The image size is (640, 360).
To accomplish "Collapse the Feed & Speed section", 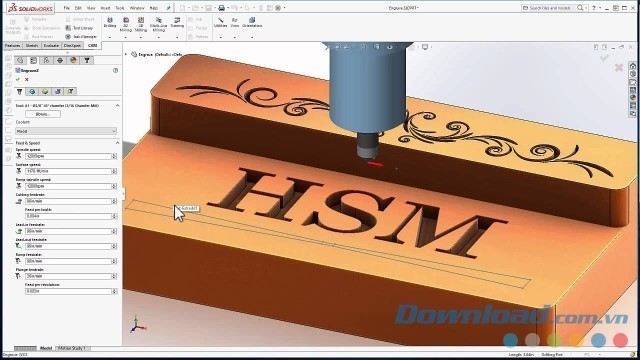I will [118, 143].
